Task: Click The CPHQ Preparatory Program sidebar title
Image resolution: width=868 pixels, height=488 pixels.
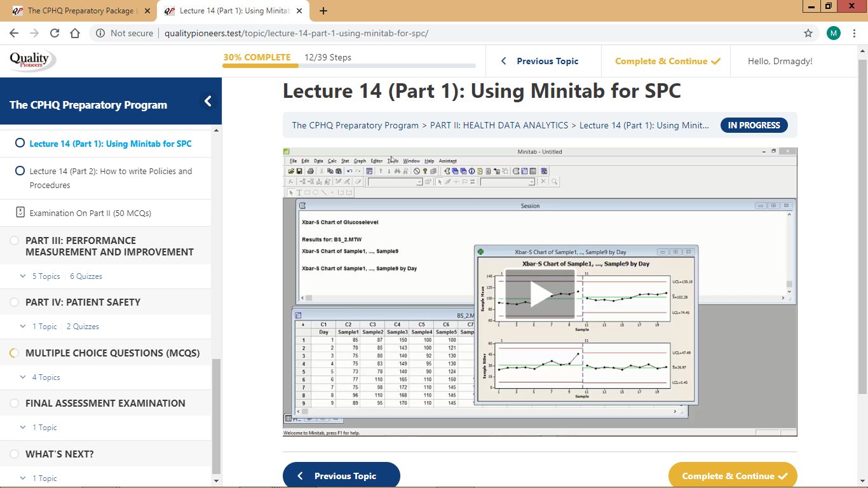Action: tap(88, 105)
